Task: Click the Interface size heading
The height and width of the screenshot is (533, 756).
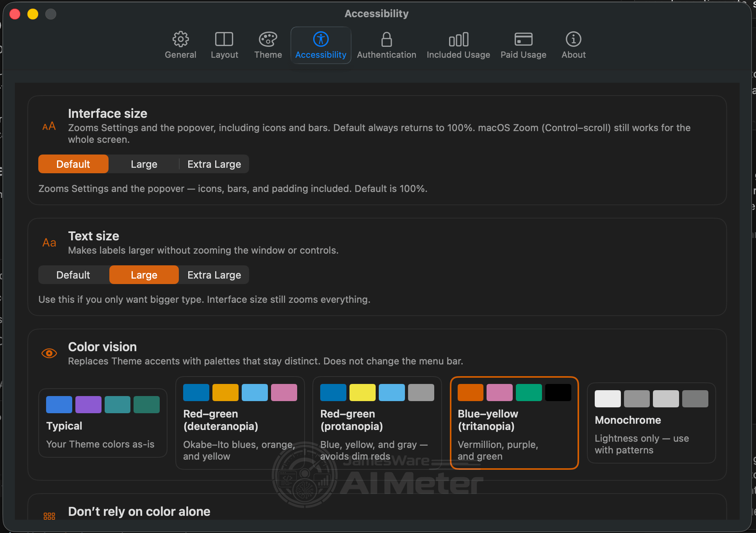Action: [x=108, y=114]
